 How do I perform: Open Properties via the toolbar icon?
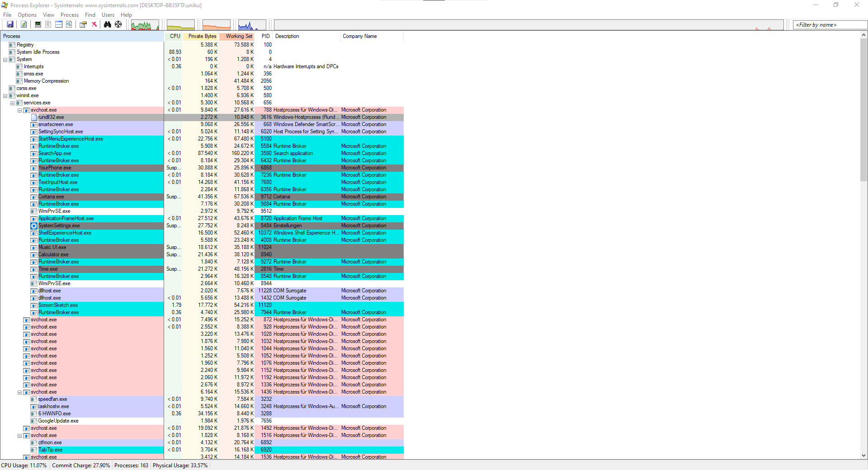[x=83, y=24]
